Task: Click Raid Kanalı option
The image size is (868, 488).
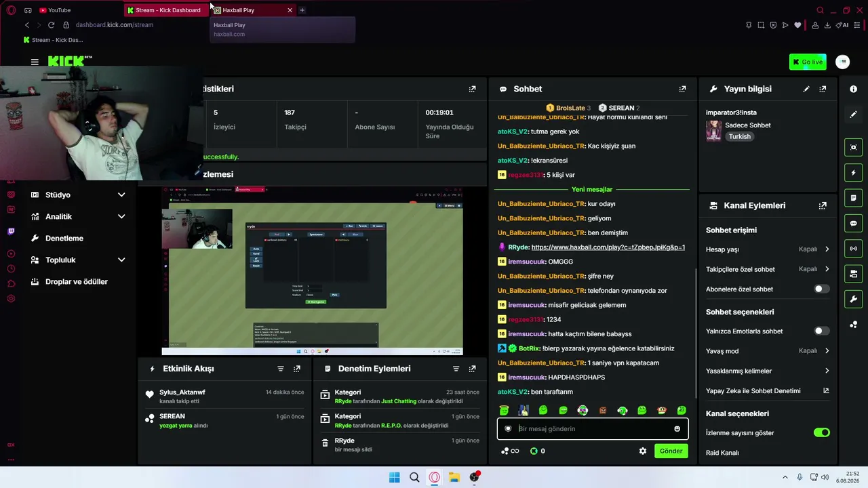Action: coord(722,453)
